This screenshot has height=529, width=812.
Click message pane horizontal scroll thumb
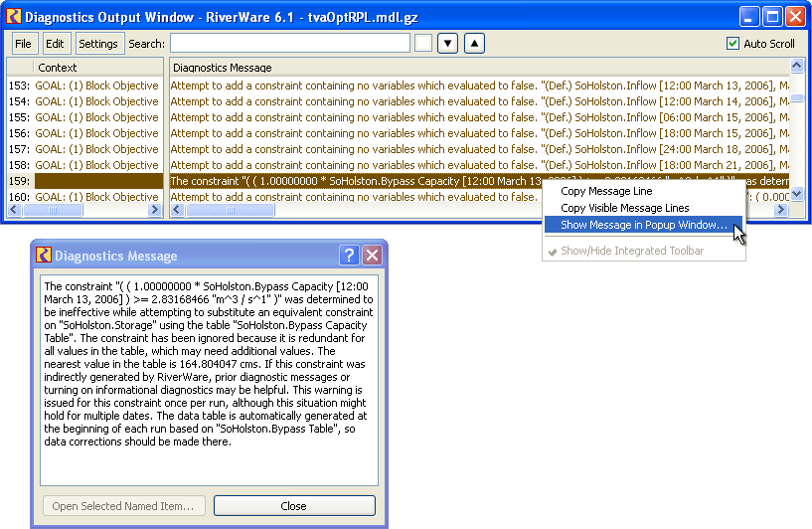(x=231, y=210)
